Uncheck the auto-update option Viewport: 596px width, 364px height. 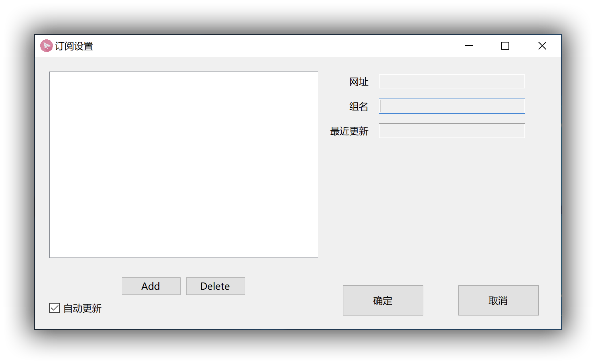coord(54,308)
